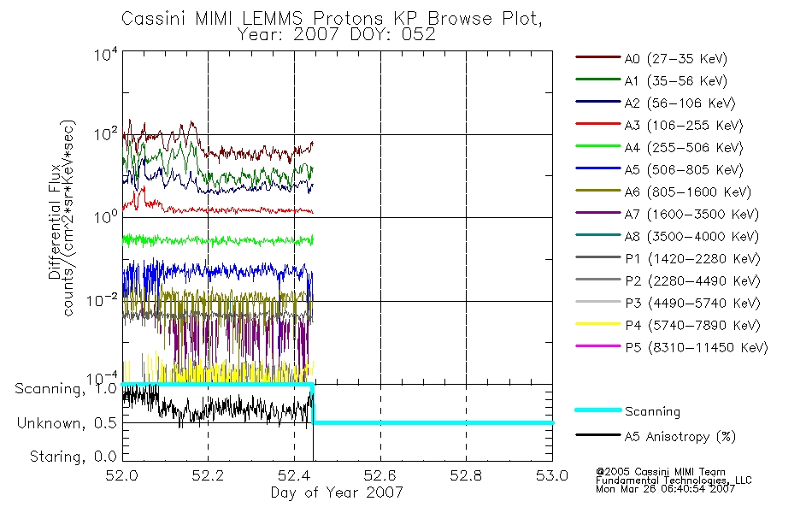Click the plot title 'Cassini MIMI LEMMS Protons KP Browse Plot'
Image resolution: width=812 pixels, height=513 pixels.
pyautogui.click(x=332, y=19)
